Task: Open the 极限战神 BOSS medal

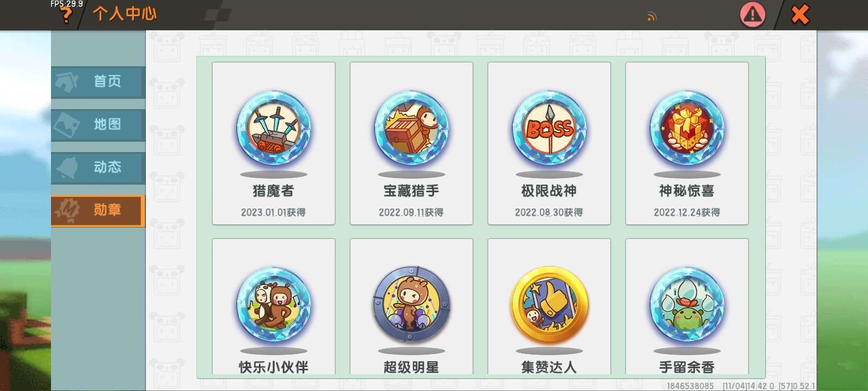Action: pos(549,129)
